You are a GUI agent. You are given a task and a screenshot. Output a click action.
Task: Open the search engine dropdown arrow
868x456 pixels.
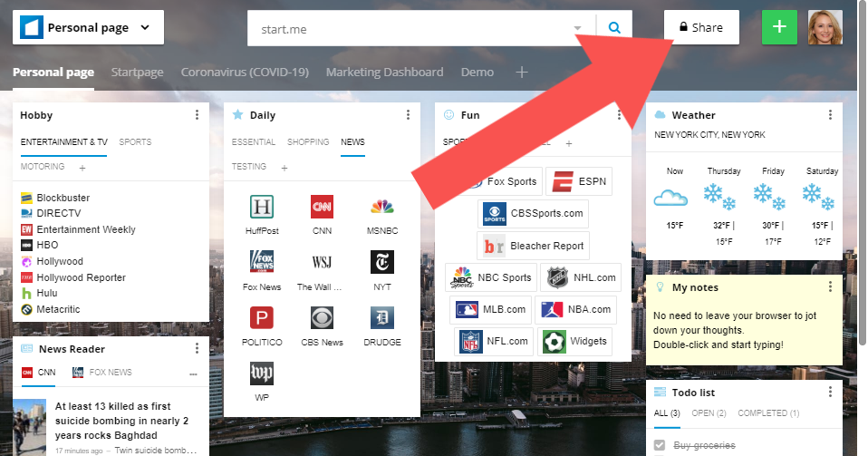click(x=577, y=28)
